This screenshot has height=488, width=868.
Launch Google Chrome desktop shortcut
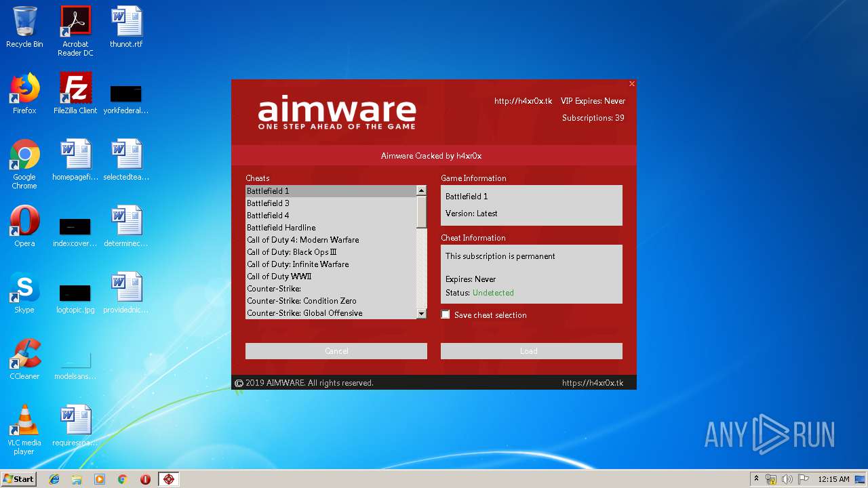pyautogui.click(x=24, y=164)
